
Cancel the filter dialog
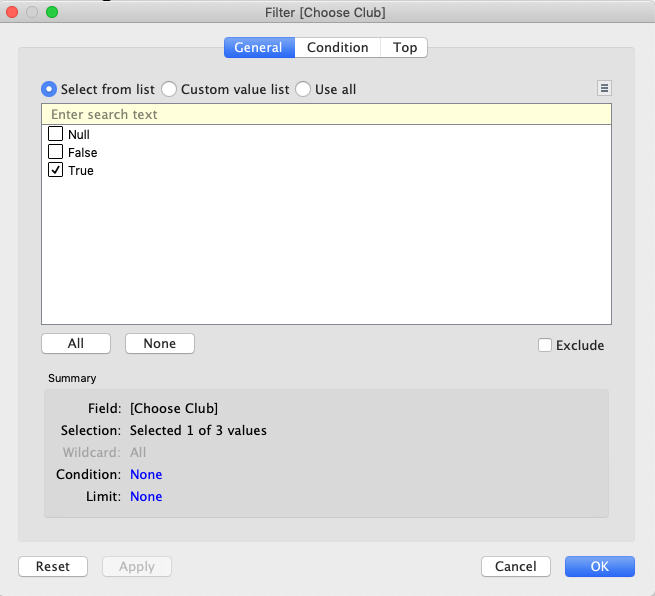point(516,566)
